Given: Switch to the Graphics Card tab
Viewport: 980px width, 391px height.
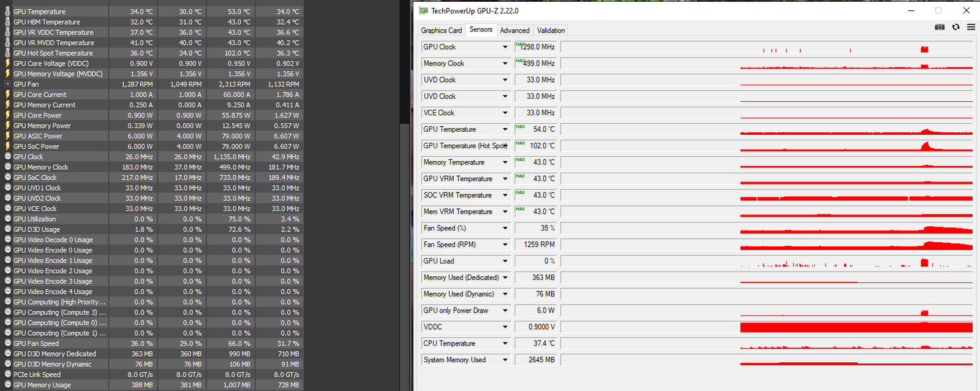Looking at the screenshot, I should tap(441, 30).
